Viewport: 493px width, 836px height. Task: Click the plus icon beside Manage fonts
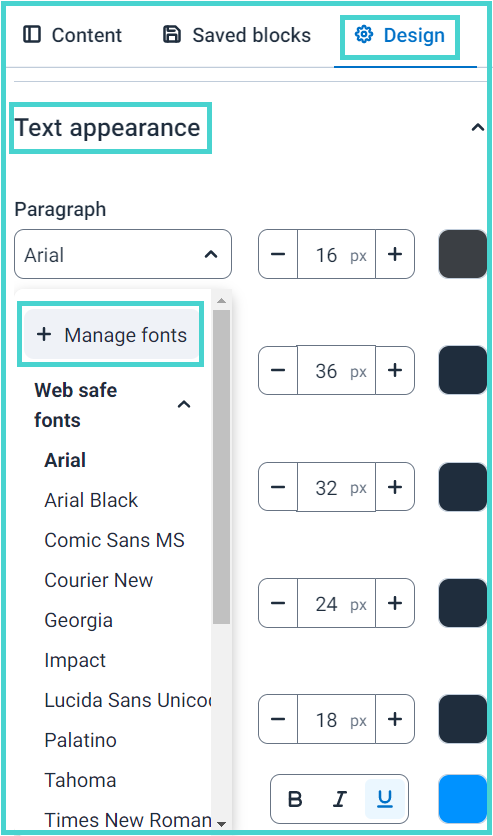[x=44, y=335]
